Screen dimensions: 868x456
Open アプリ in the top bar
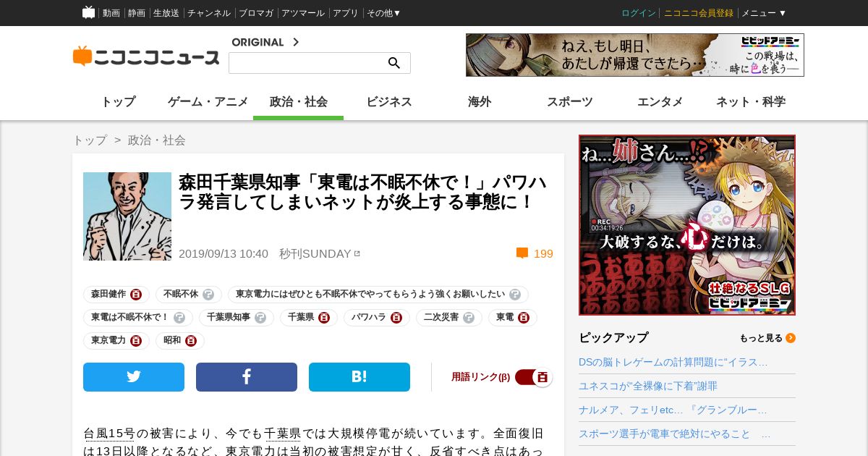346,13
